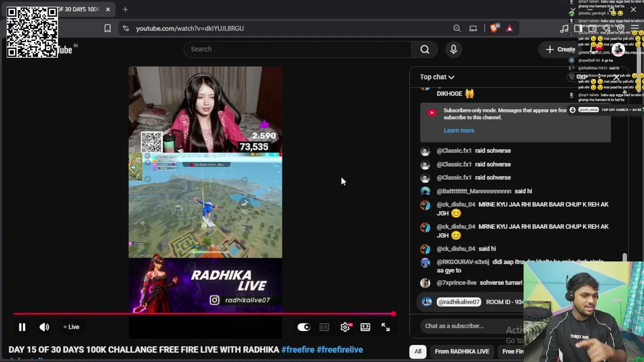This screenshot has height=362, width=644.
Task: Click the radhikalive07 Instagram handle in video
Action: click(248, 300)
